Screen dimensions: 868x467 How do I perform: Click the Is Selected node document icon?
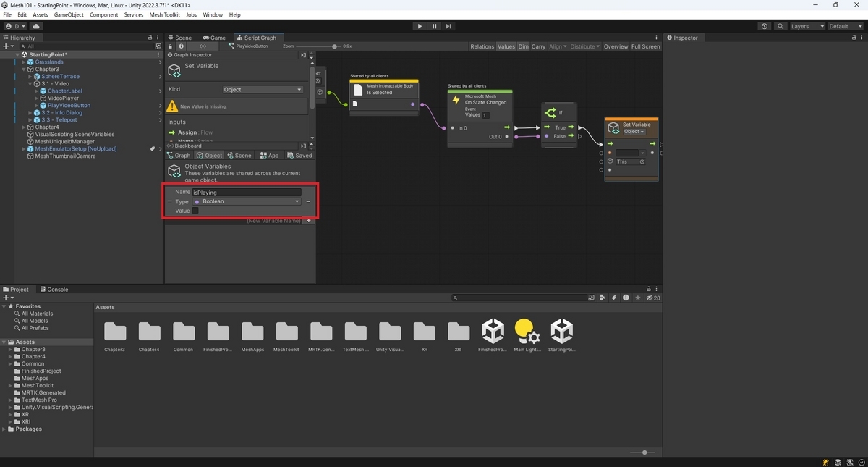359,89
